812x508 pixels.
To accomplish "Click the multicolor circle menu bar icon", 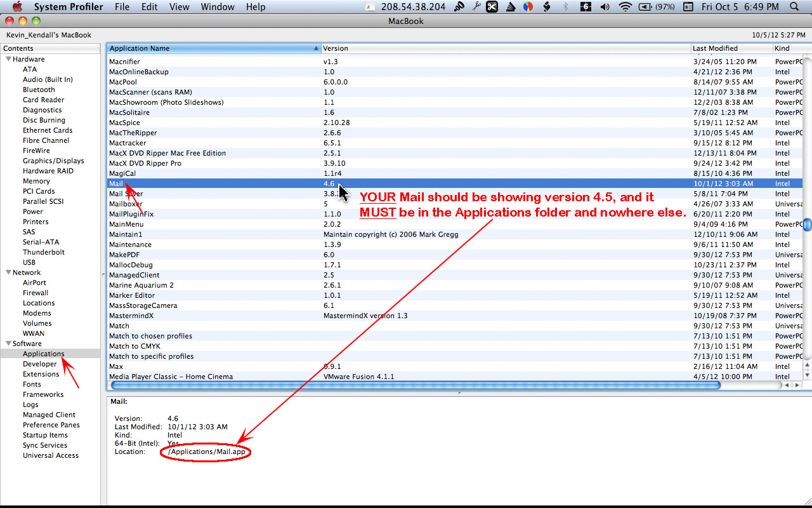I will (528, 7).
